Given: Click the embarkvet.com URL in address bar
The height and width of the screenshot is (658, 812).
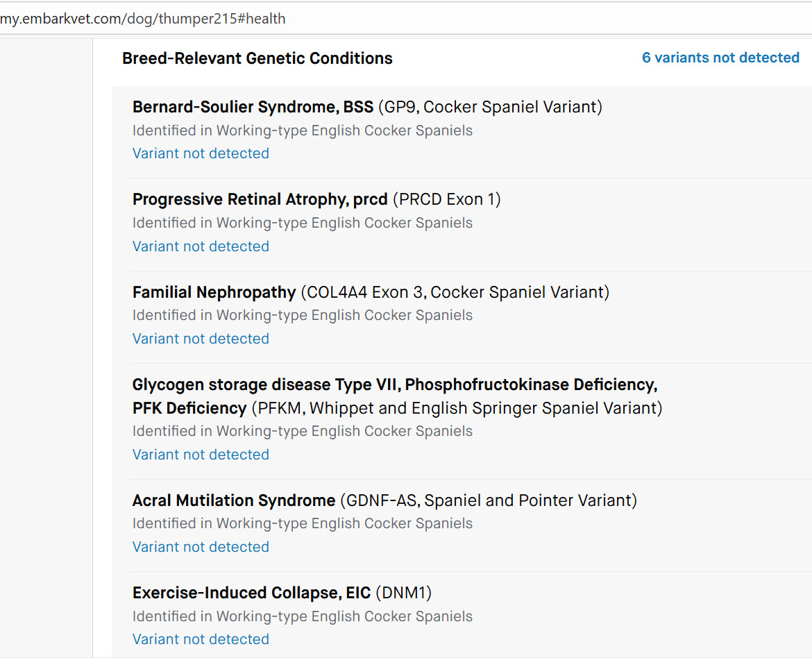Looking at the screenshot, I should coord(142,19).
